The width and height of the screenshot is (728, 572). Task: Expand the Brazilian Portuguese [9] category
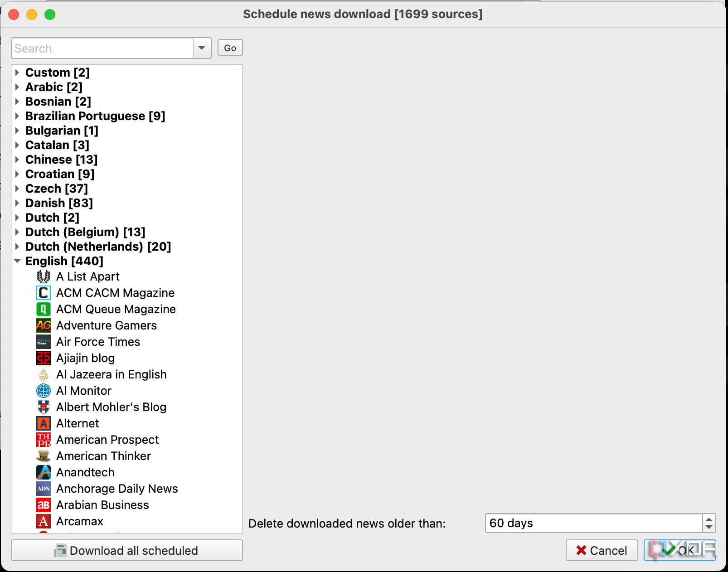[x=17, y=116]
